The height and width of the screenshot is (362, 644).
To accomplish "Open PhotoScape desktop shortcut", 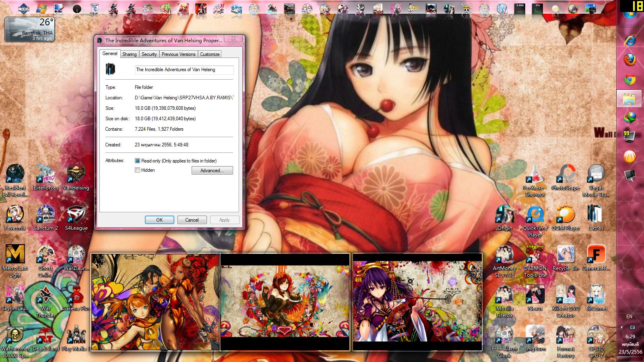I will [566, 177].
